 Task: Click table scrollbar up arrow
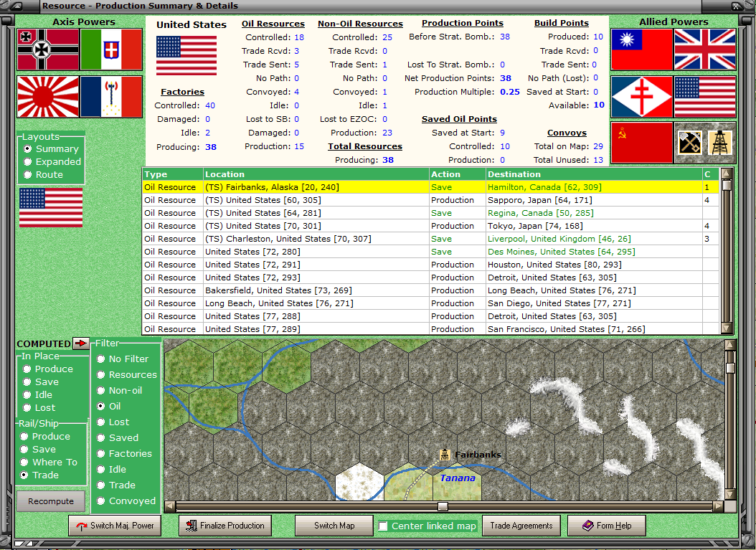point(727,174)
